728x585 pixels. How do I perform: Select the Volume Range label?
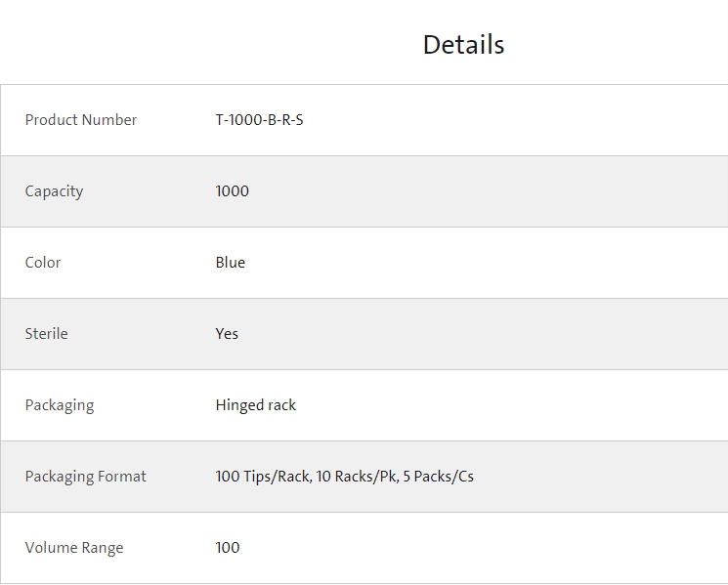(74, 548)
